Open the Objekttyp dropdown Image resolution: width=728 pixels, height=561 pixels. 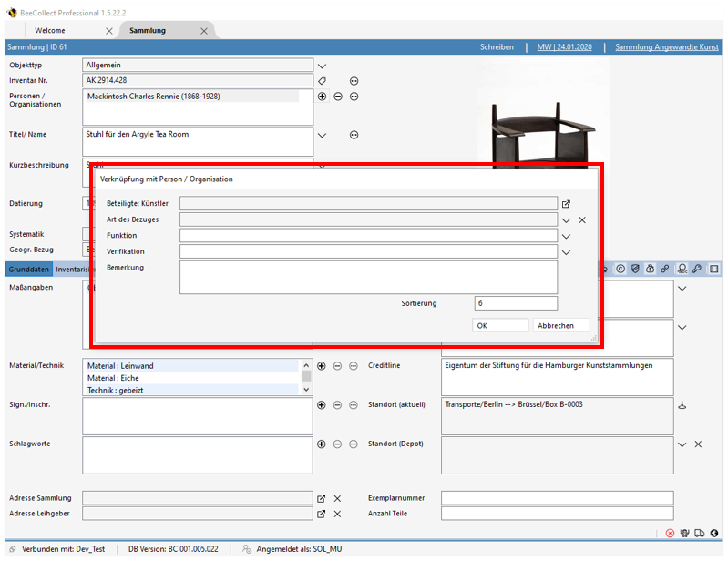[322, 66]
